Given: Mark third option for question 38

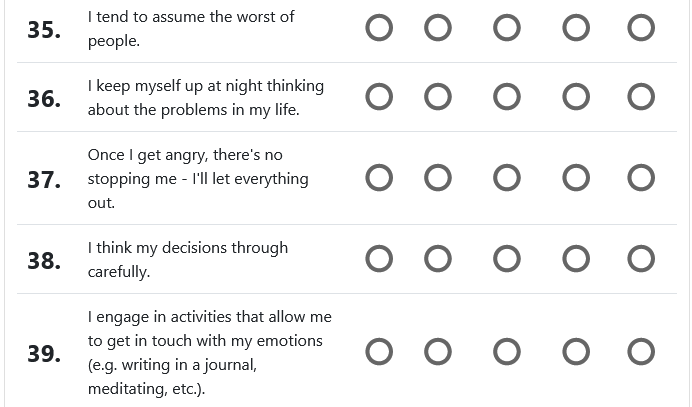Looking at the screenshot, I should (507, 259).
